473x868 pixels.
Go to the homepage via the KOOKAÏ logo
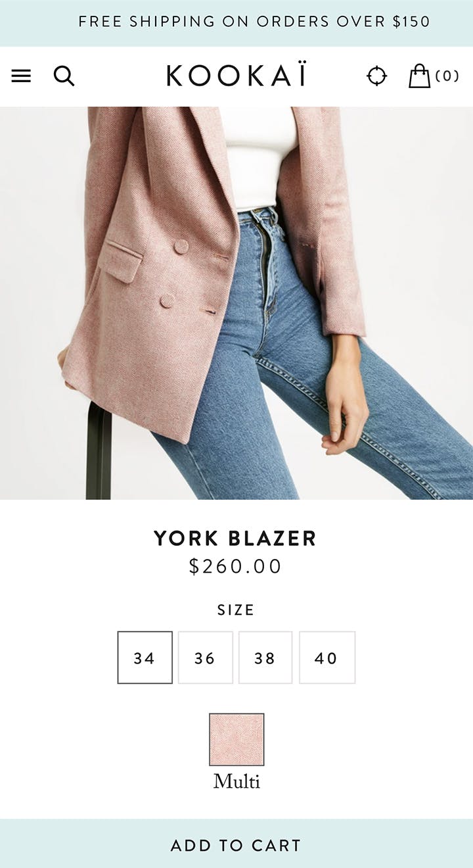236,76
